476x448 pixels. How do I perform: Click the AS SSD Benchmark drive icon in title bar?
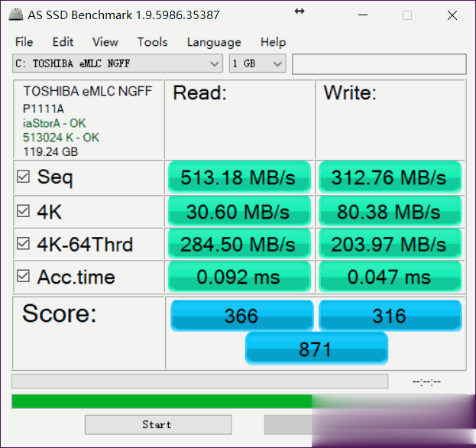pyautogui.click(x=16, y=15)
